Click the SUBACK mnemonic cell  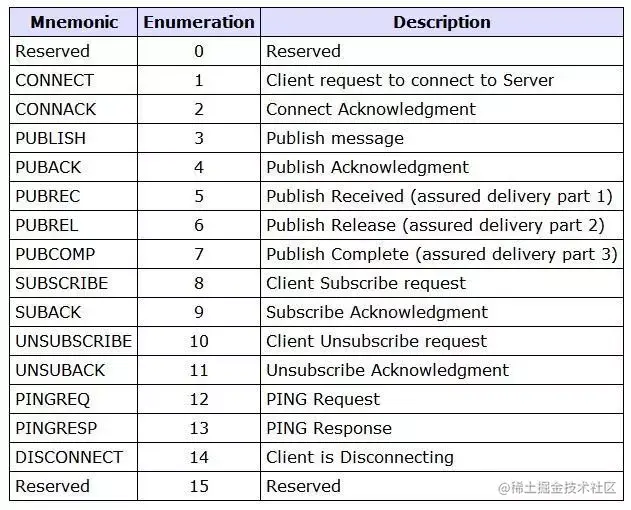pyautogui.click(x=48, y=312)
